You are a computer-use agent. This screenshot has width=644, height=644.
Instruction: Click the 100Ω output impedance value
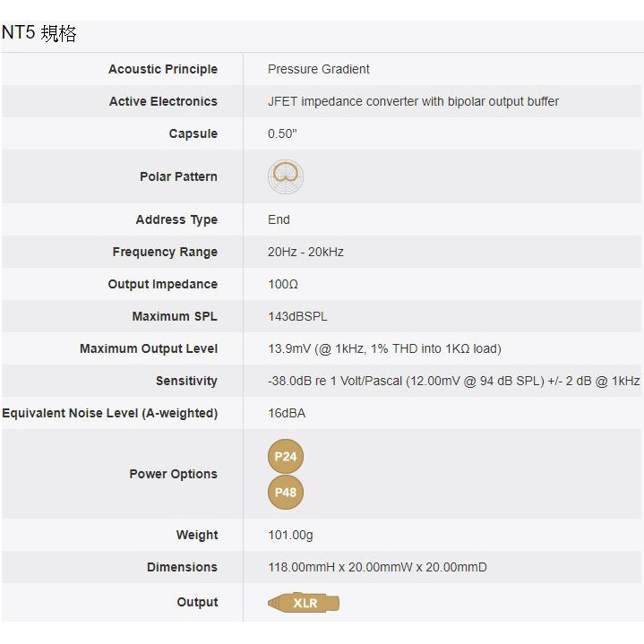(283, 284)
